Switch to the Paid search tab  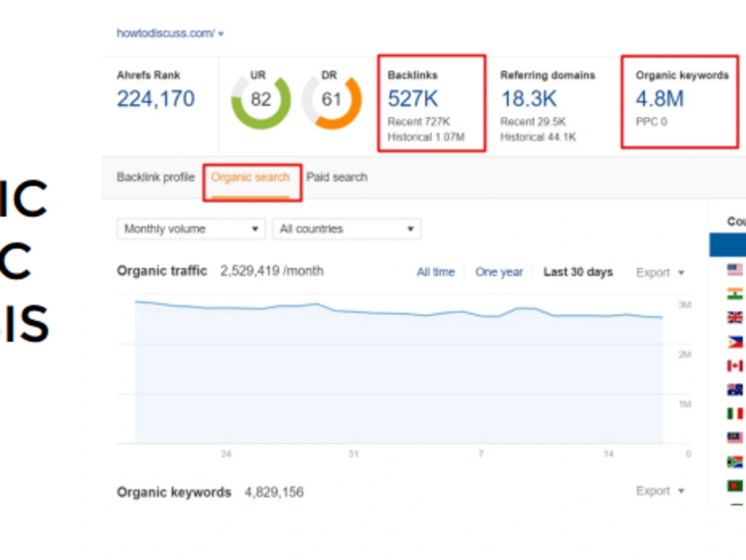[x=337, y=177]
